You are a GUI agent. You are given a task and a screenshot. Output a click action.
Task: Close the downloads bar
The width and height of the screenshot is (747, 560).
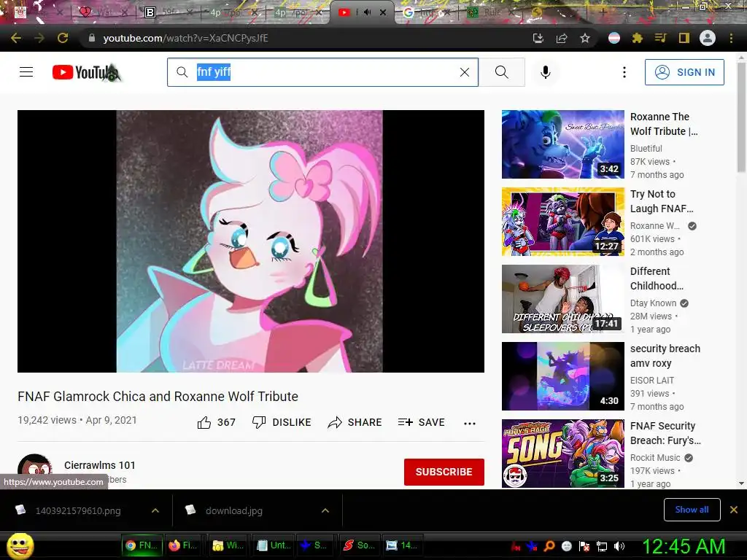click(x=734, y=510)
